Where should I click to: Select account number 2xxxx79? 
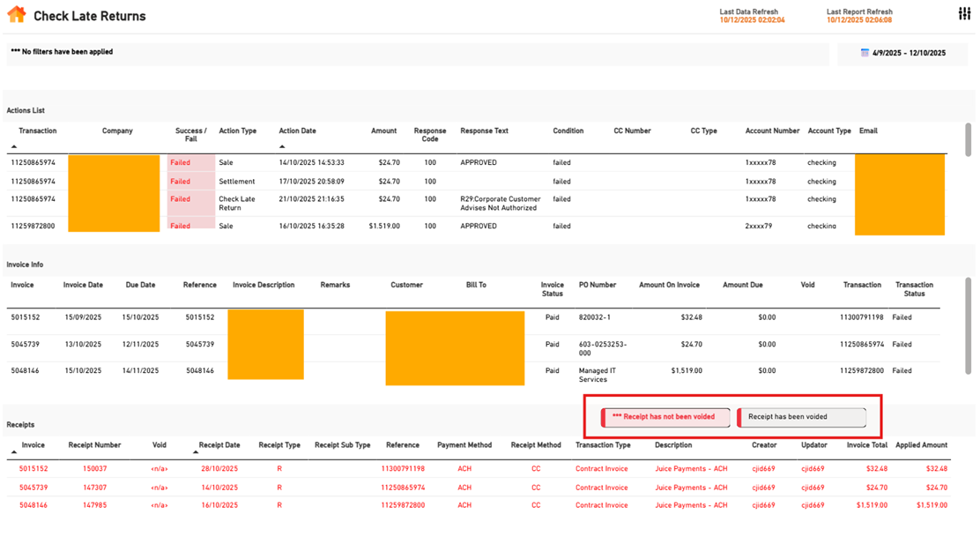[758, 227]
